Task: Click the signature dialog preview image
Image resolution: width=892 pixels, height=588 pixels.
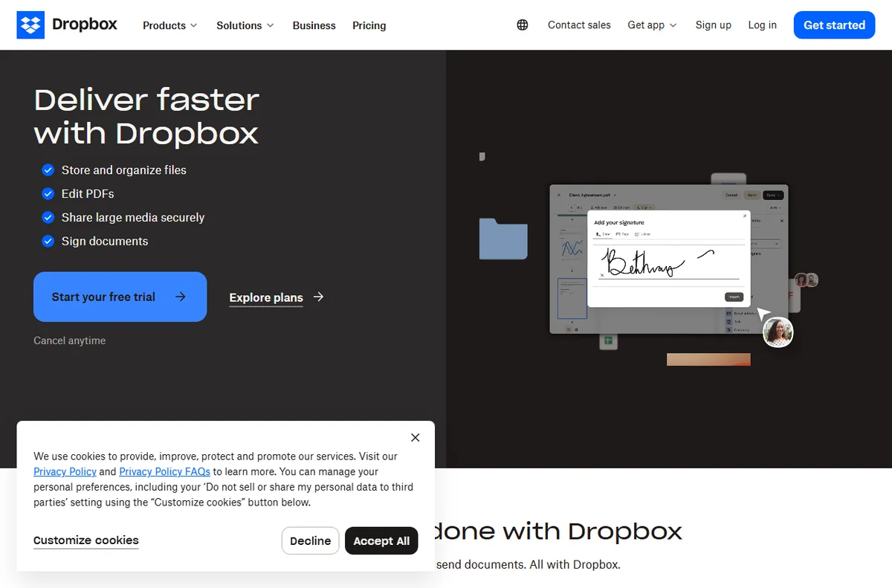Action: (669, 258)
